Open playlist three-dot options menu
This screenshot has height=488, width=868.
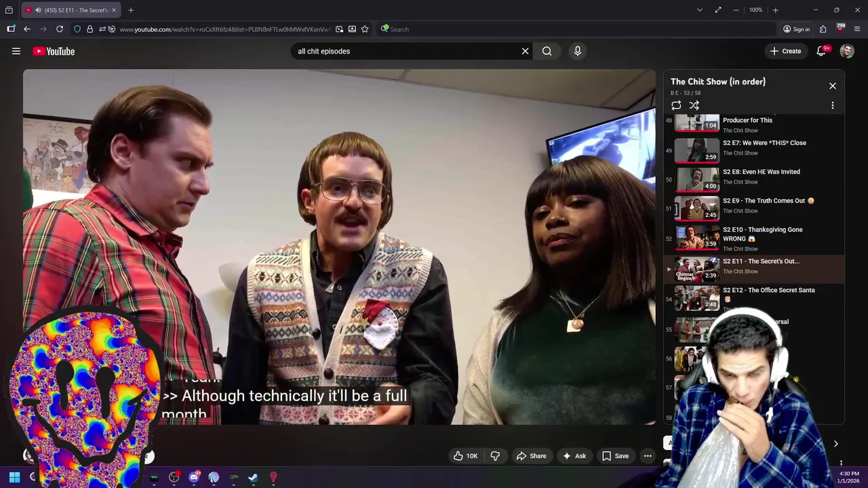pos(833,105)
